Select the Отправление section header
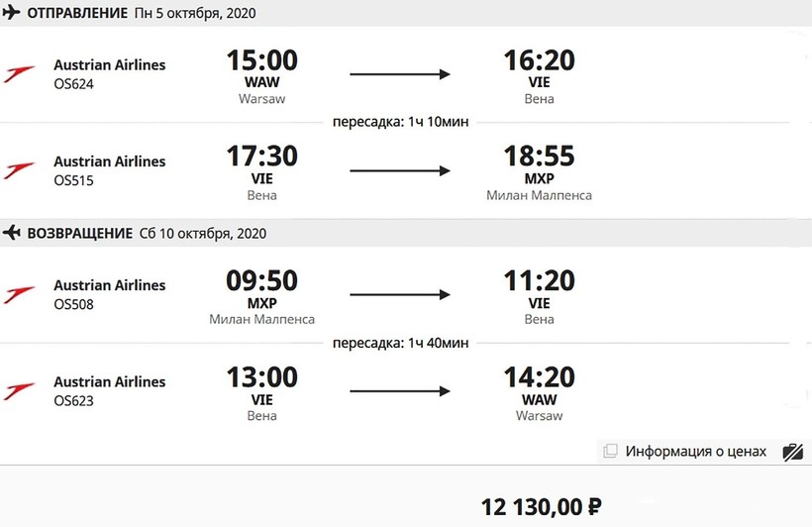Viewport: 812px width, 527px height. (x=77, y=13)
